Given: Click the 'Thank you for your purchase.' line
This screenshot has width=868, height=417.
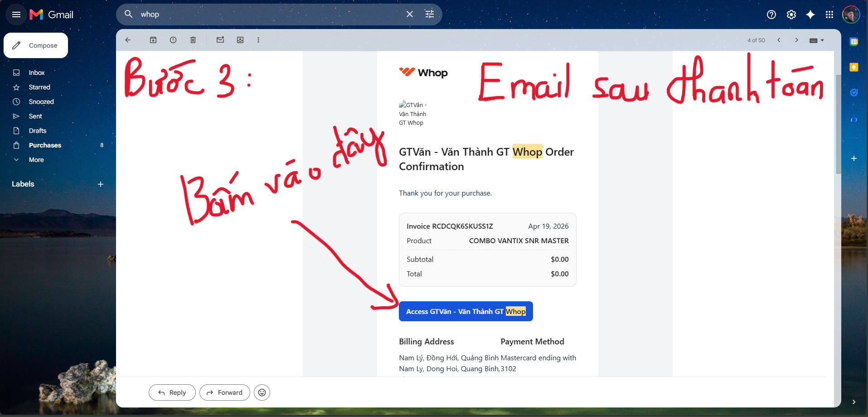Looking at the screenshot, I should (x=446, y=193).
